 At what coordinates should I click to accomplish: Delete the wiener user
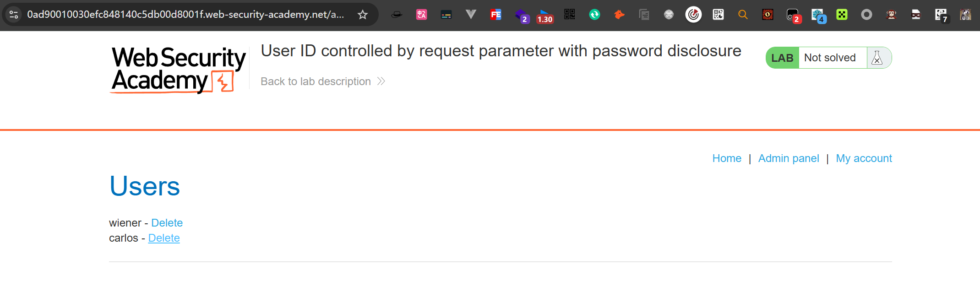pyautogui.click(x=167, y=223)
